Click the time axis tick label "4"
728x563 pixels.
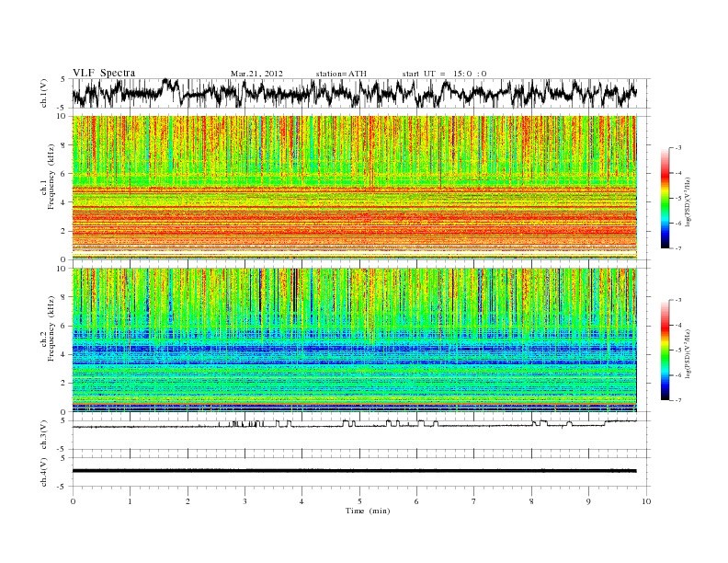[301, 501]
